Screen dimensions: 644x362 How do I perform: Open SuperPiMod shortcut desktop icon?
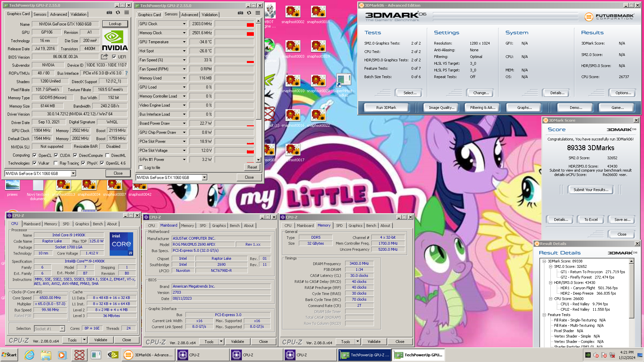343,85
